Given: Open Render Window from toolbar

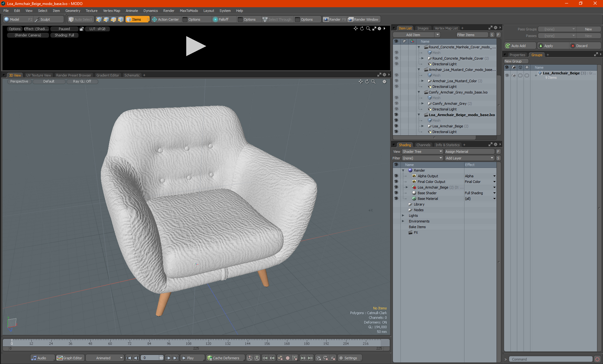Looking at the screenshot, I should click(364, 19).
